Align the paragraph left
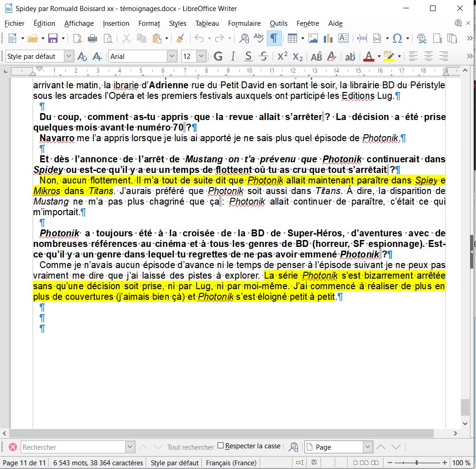 pos(413,57)
